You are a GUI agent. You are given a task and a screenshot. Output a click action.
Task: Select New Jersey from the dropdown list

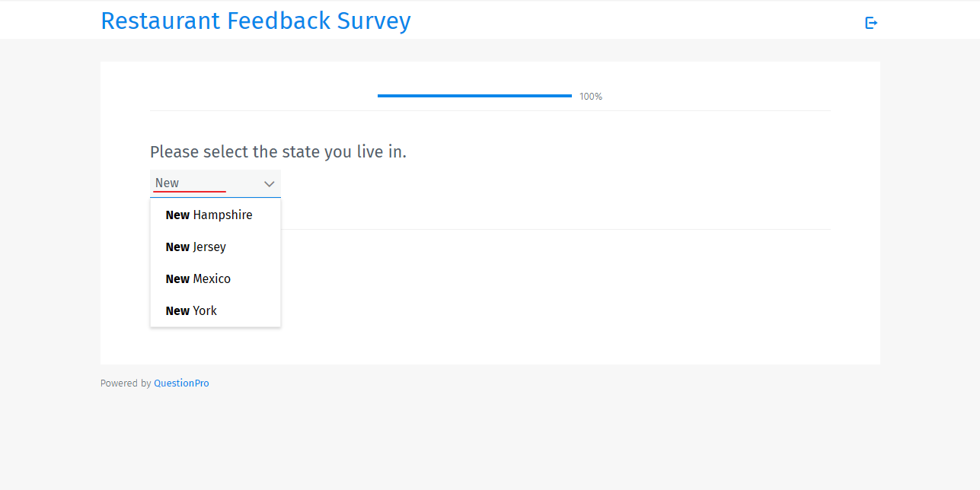196,247
